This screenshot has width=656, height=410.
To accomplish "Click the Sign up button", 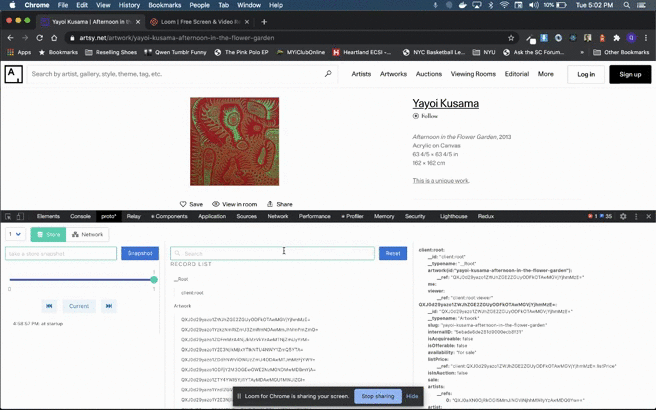I will click(630, 74).
